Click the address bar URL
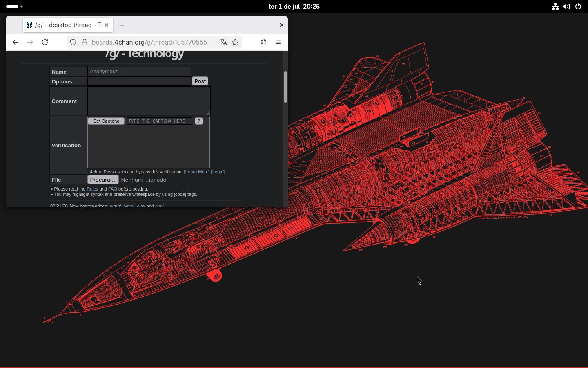The height and width of the screenshot is (368, 588). pos(149,42)
